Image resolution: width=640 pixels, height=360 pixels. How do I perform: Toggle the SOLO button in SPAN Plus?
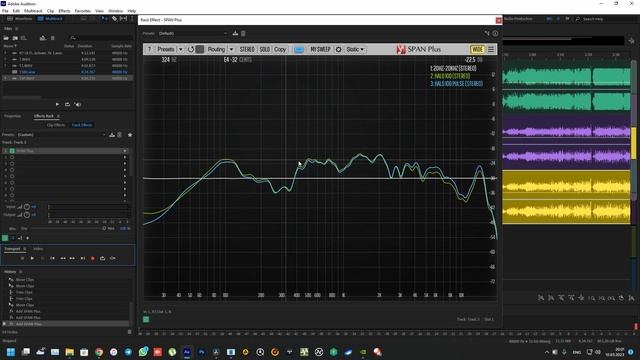[264, 49]
